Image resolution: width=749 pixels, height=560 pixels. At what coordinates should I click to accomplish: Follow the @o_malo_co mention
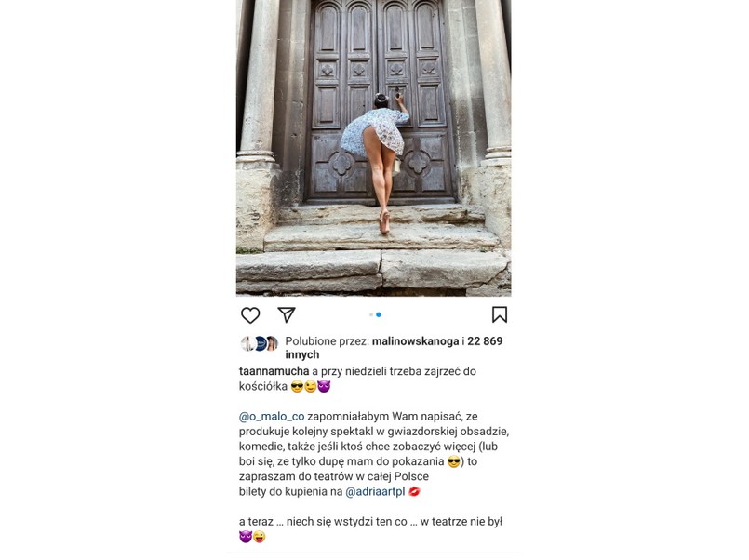click(272, 417)
